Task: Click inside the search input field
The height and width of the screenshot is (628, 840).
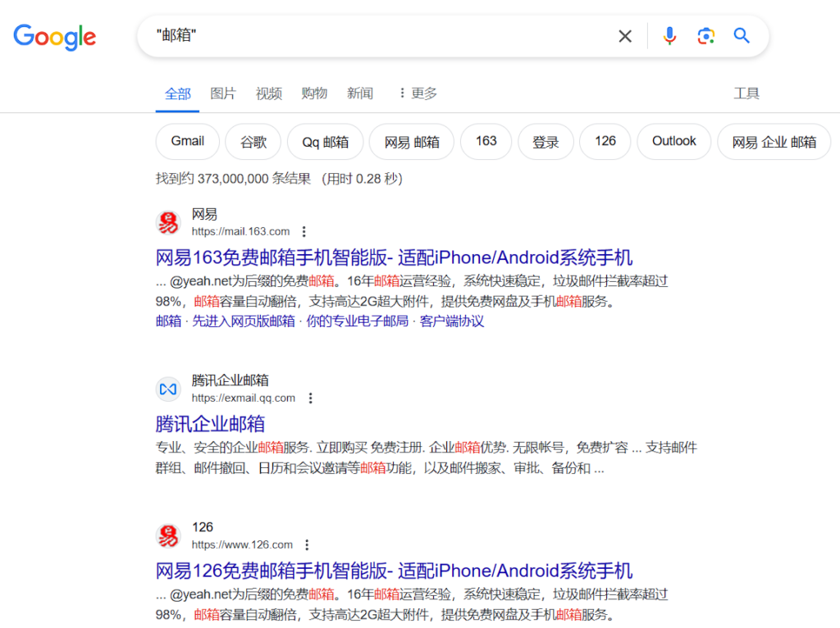Action: pyautogui.click(x=375, y=36)
